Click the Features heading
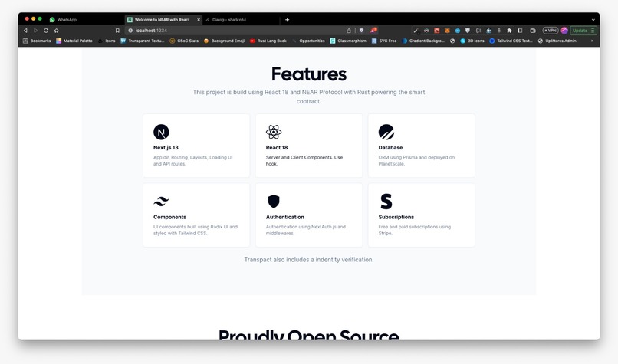This screenshot has height=364, width=618. pyautogui.click(x=309, y=74)
